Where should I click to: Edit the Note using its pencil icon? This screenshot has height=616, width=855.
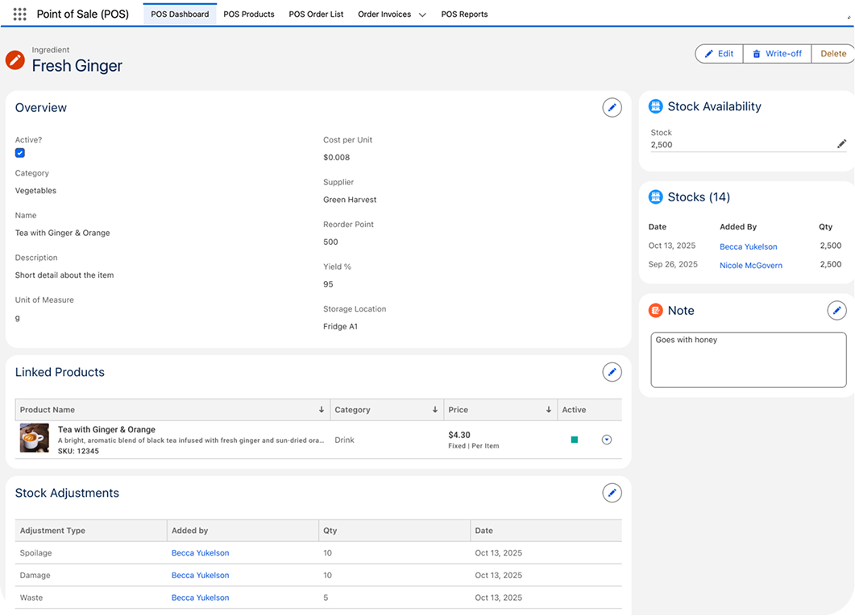(x=837, y=310)
